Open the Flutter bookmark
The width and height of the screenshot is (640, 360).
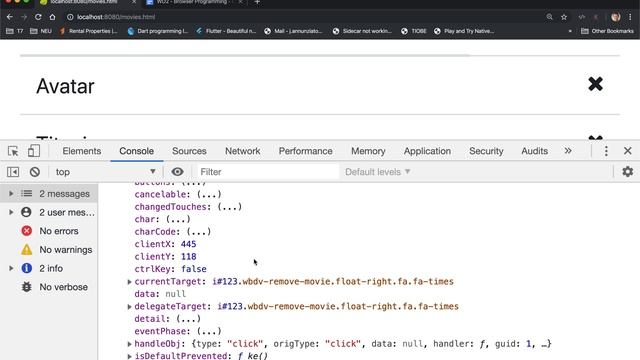(226, 31)
